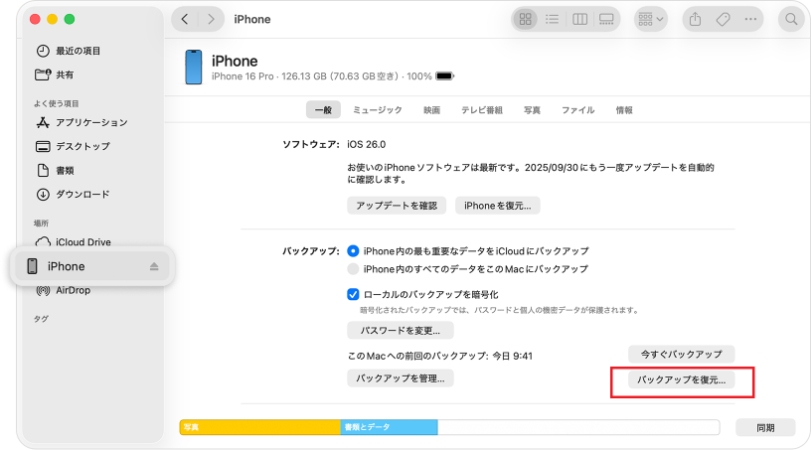Click the blue iPhone device icon
The height and width of the screenshot is (450, 811).
[193, 67]
